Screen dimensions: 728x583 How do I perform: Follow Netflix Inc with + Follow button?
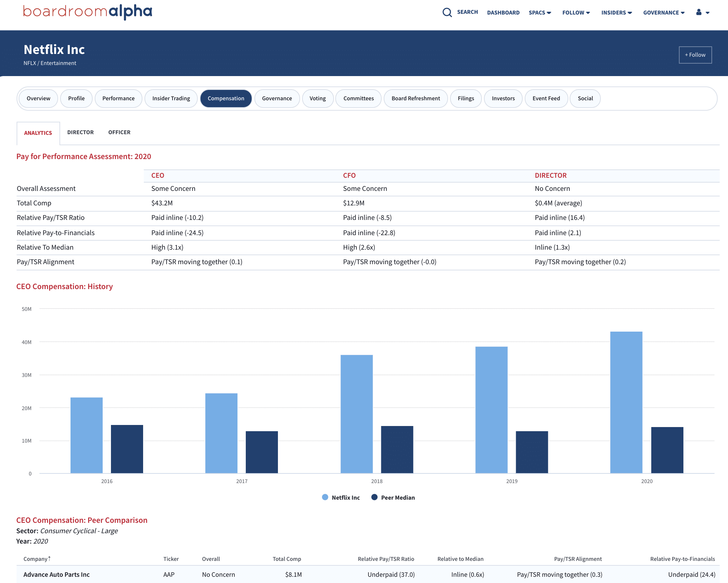pos(695,55)
